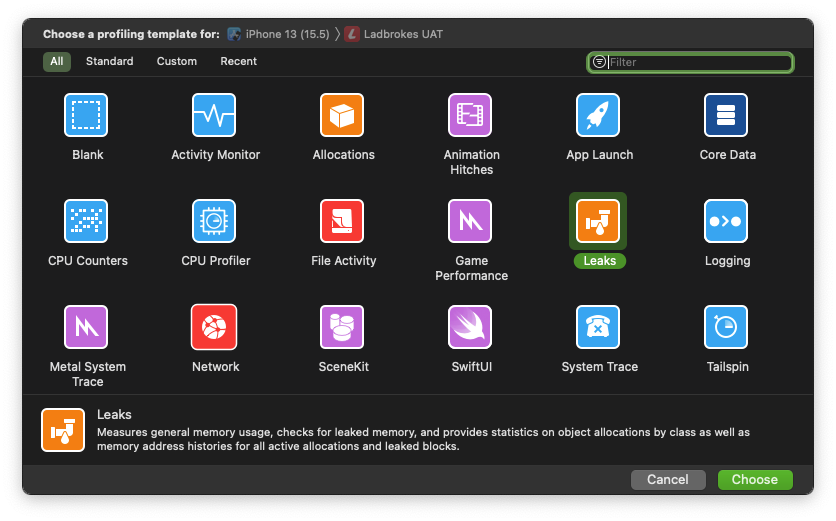Choose the CPU Profiler template icon

[x=214, y=221]
